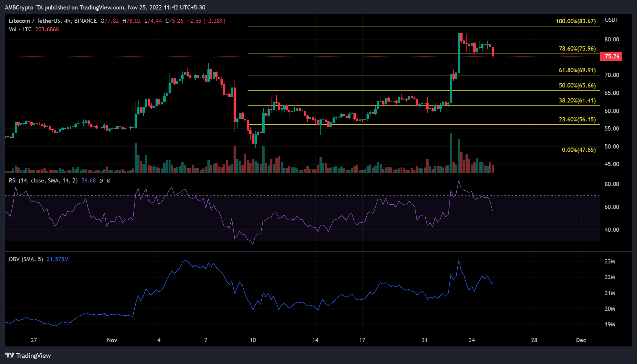Click the 60.00 price axis tick
The width and height of the screenshot is (637, 364).
612,111
